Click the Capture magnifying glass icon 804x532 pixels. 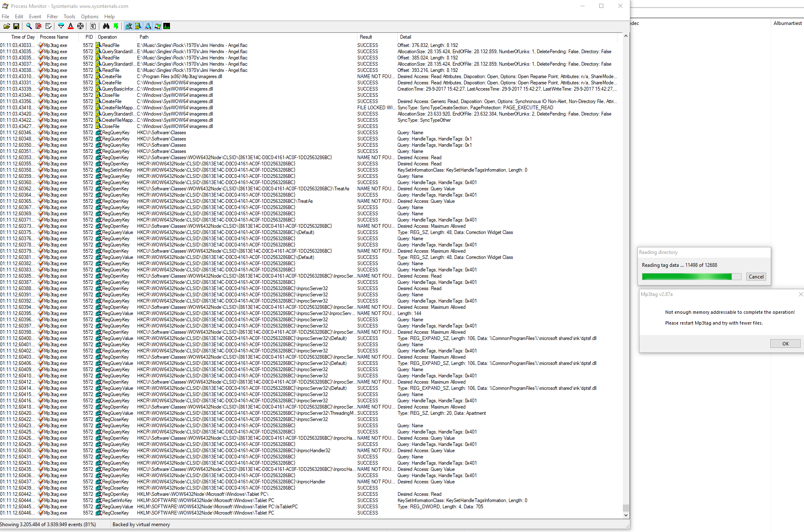click(29, 26)
